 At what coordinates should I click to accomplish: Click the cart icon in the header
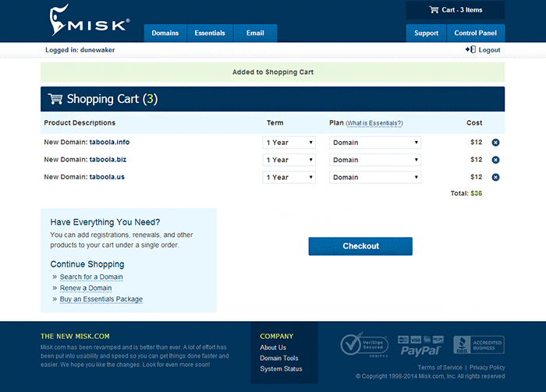pos(434,9)
